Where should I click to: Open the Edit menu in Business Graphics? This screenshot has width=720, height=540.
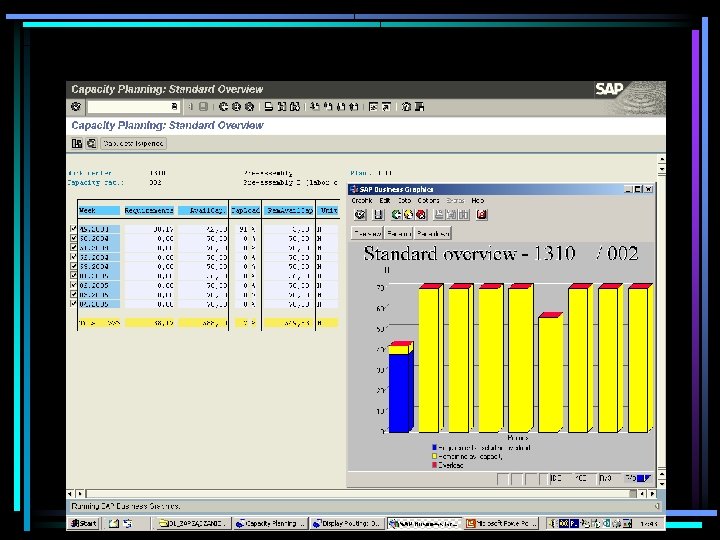(x=385, y=200)
